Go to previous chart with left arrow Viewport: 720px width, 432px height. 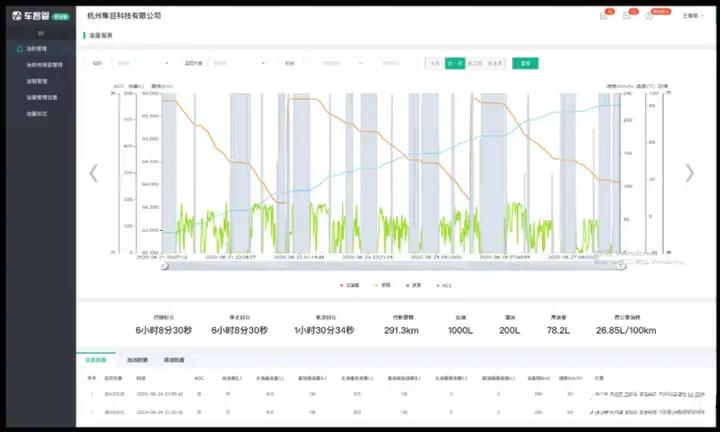coord(94,173)
